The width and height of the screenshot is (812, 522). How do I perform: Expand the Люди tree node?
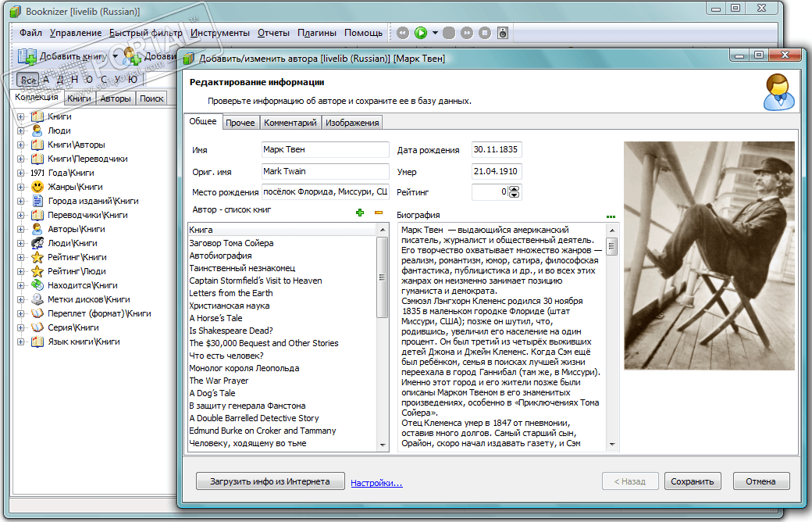click(21, 130)
